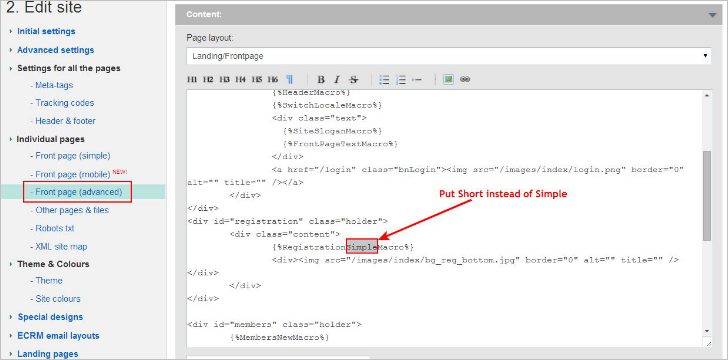Apply Heading 5 format from toolbar
Image resolution: width=728 pixels, height=360 pixels.
tap(257, 79)
